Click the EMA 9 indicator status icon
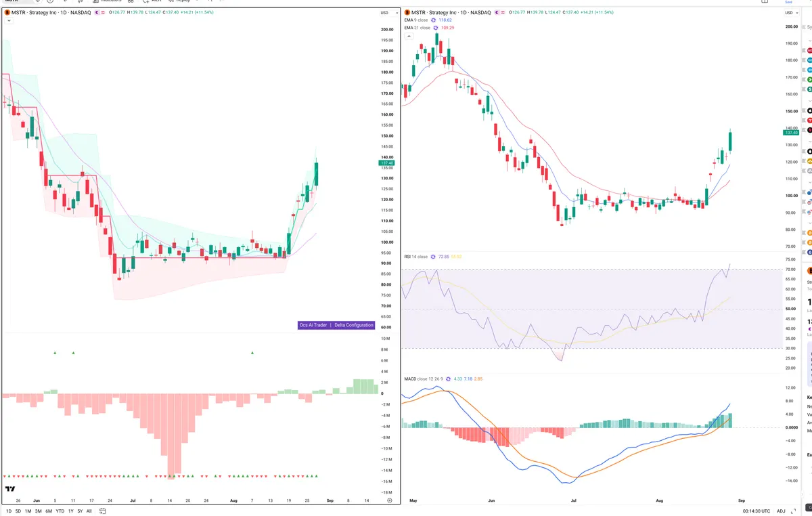Screen dimensions: 812x516 (433, 20)
